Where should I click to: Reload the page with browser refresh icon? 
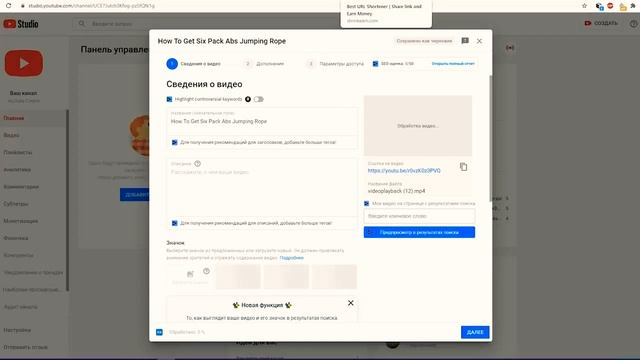(8, 6)
